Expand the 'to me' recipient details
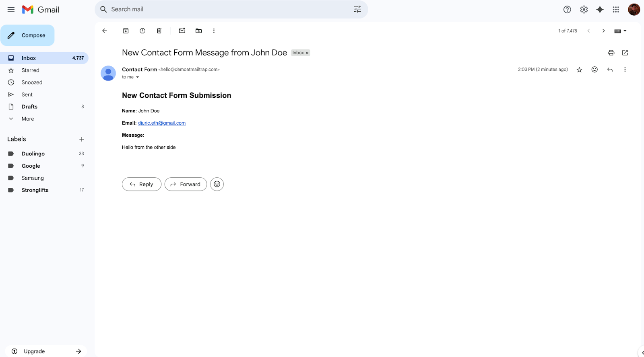 click(137, 77)
